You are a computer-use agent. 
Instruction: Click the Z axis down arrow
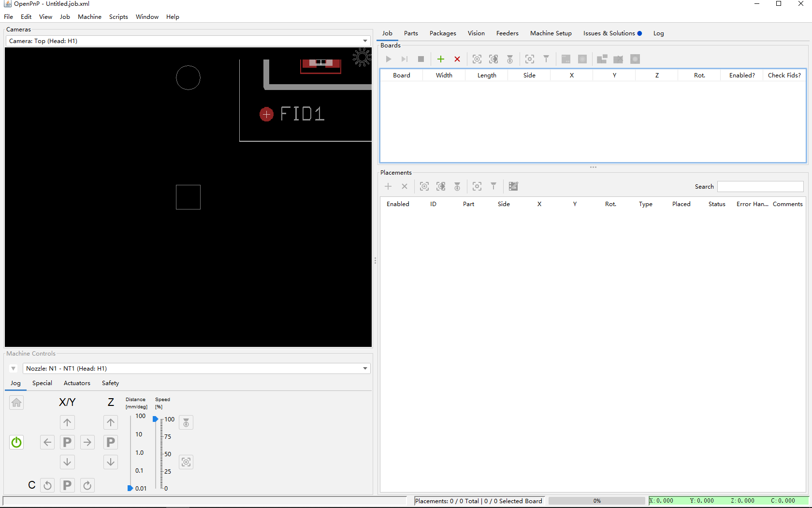pyautogui.click(x=111, y=462)
